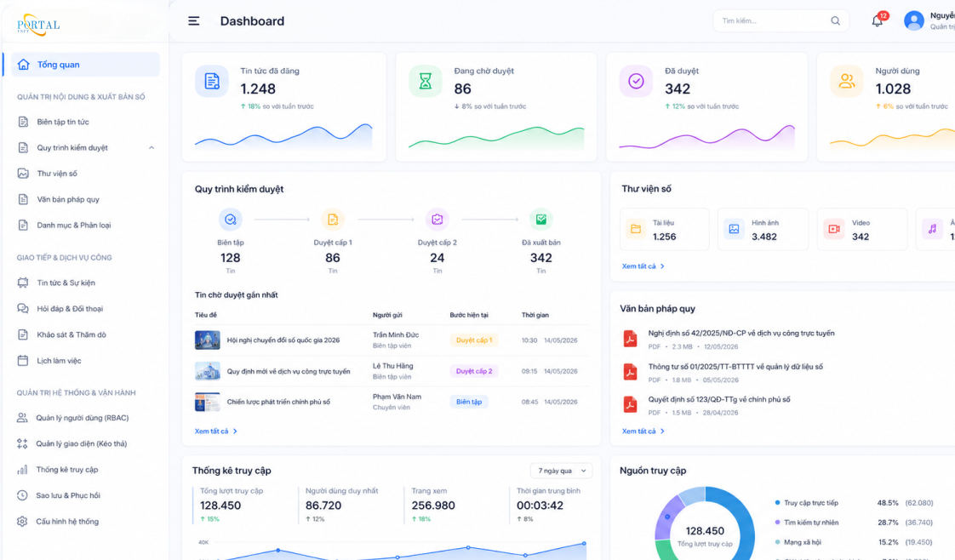Click the Biên tập workflow step icon
Viewport: 955px width, 560px height.
230,219
